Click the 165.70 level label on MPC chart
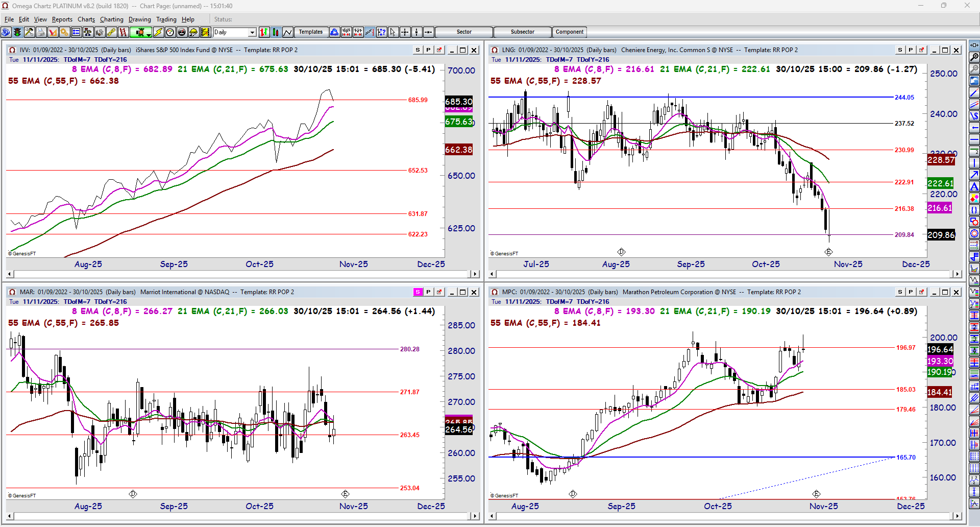 coord(906,458)
